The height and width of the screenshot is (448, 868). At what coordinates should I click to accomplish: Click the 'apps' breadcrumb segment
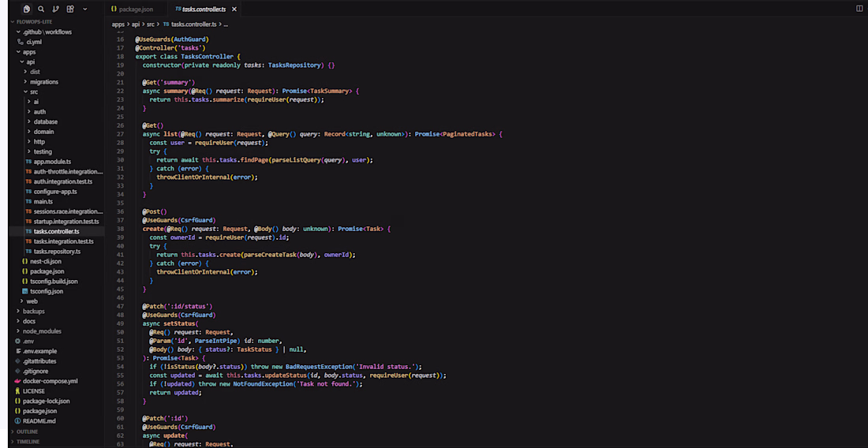[118, 24]
